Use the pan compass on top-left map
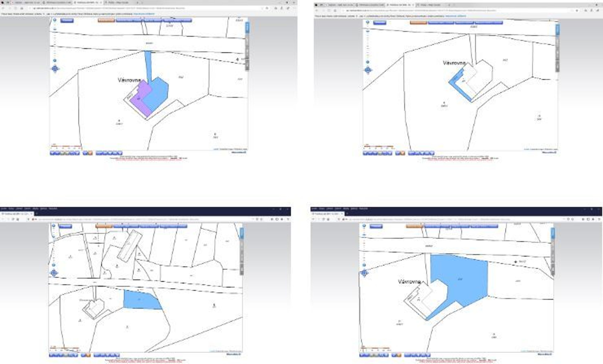 (x=55, y=69)
